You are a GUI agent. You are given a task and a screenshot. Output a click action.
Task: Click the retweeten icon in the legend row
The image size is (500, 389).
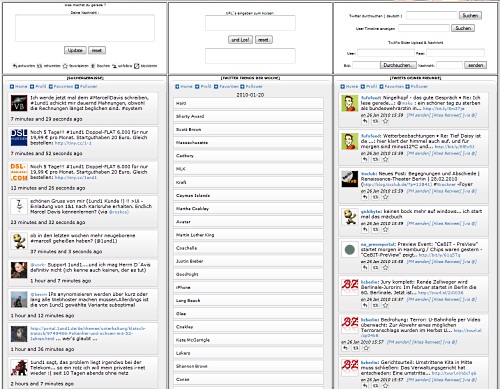tap(39, 66)
